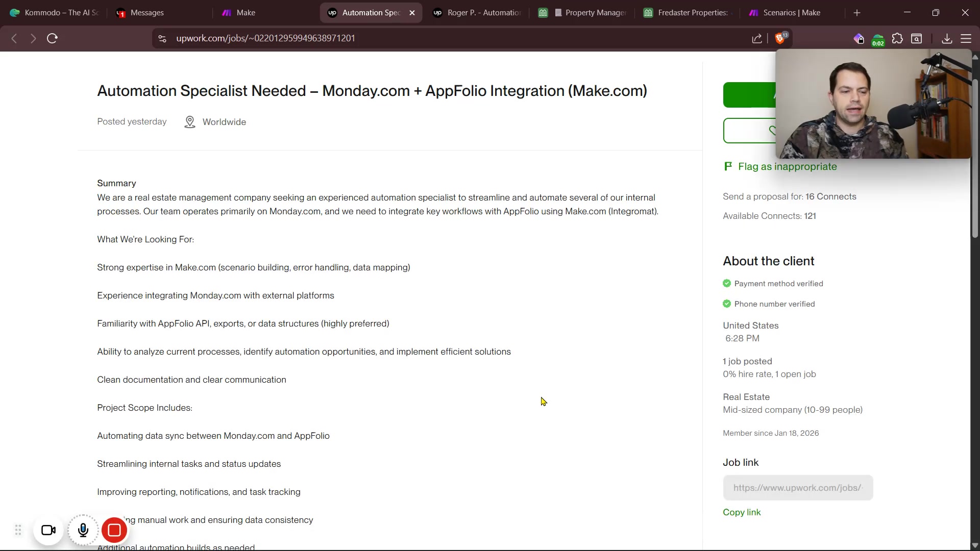Image resolution: width=980 pixels, height=551 pixels.
Task: Open the downloads arrow icon
Action: click(x=947, y=38)
